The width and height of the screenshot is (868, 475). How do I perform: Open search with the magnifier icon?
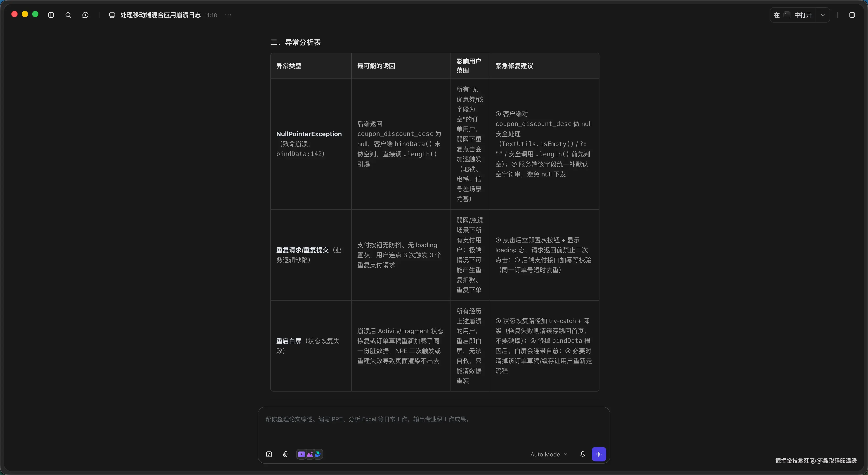pos(68,15)
